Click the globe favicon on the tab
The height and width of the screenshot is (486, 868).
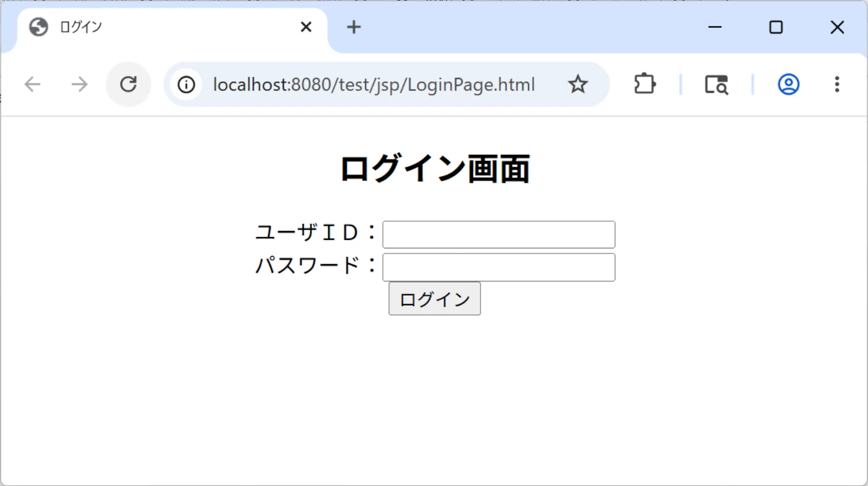point(39,27)
